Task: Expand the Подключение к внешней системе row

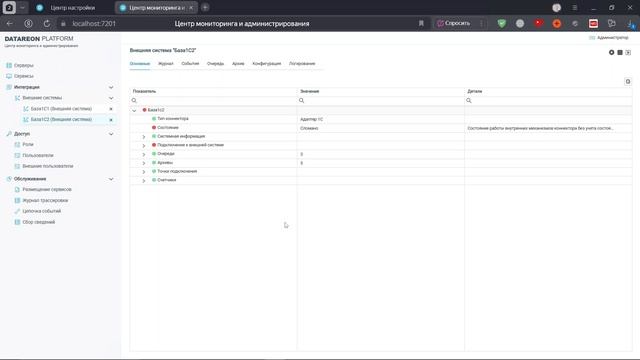Action: click(144, 145)
